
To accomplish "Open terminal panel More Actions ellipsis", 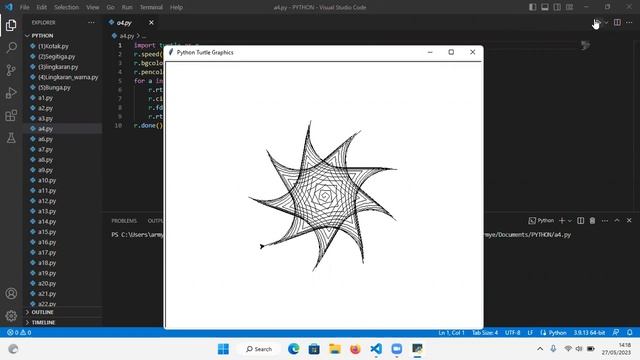I will tap(605, 220).
